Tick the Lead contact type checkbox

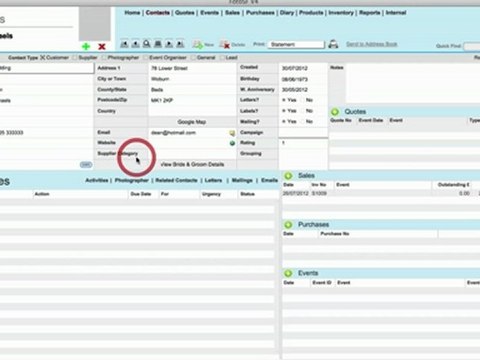[222, 58]
